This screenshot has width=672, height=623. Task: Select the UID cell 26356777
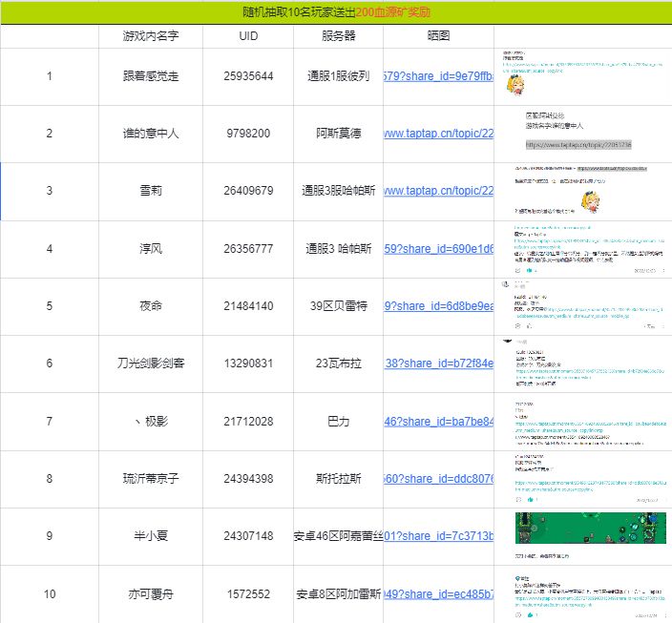pos(248,249)
